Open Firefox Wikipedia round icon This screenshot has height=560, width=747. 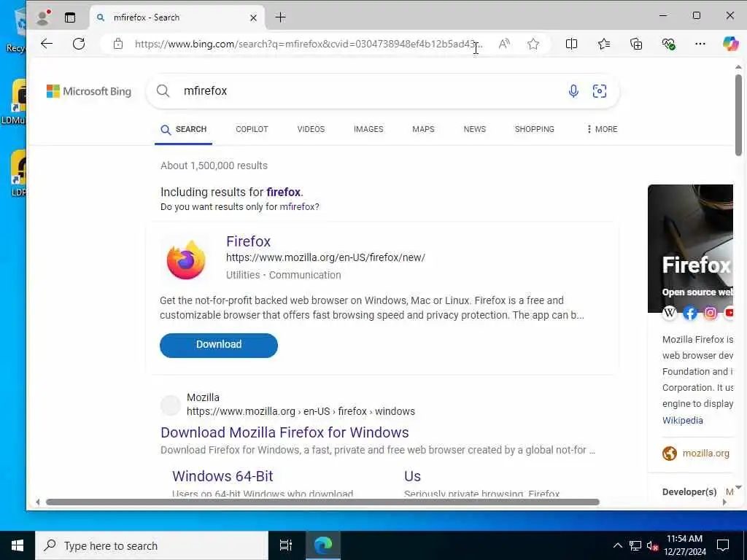click(670, 313)
